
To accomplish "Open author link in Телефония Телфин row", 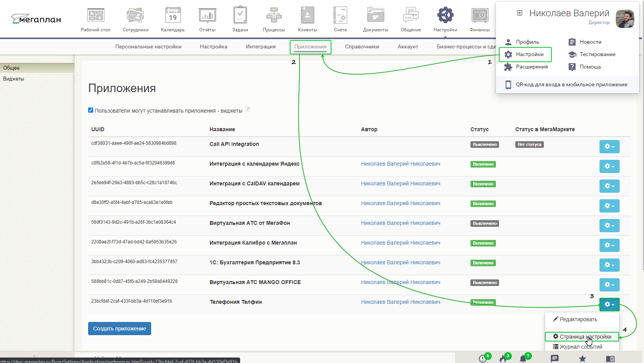I will tap(400, 302).
